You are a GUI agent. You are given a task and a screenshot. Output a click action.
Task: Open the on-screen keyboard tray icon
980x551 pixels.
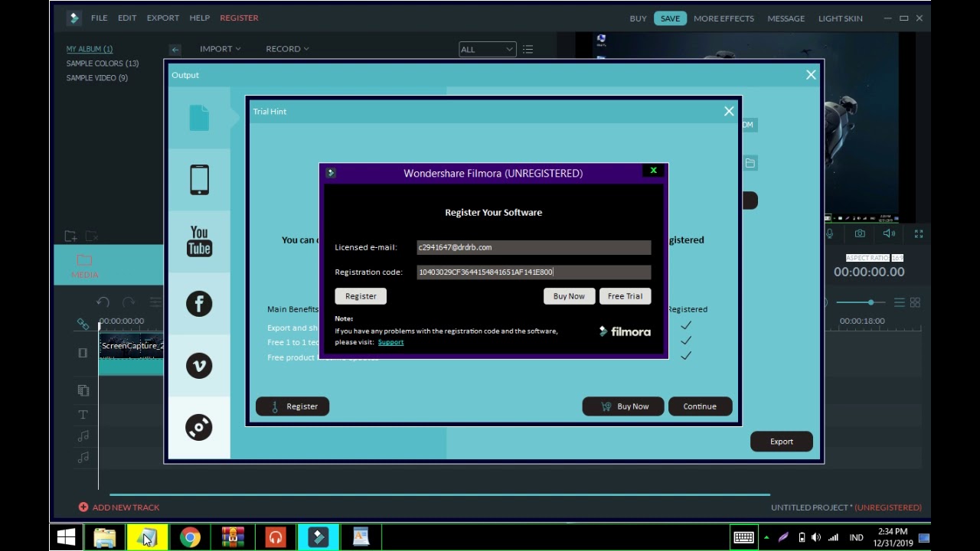(743, 538)
